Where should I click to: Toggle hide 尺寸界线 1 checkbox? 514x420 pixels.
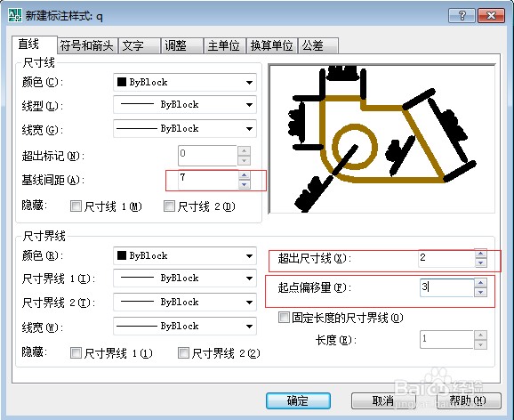pyautogui.click(x=76, y=353)
